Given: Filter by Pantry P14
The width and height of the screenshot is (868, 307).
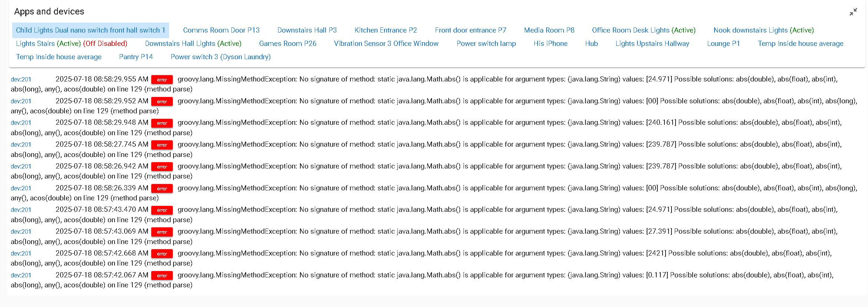Looking at the screenshot, I should 136,57.
